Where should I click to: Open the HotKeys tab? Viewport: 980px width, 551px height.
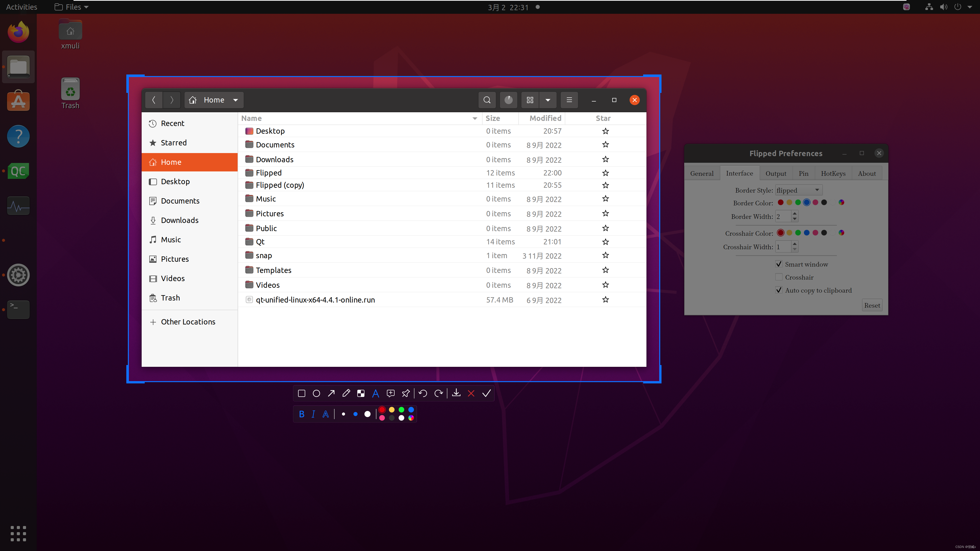(x=833, y=173)
